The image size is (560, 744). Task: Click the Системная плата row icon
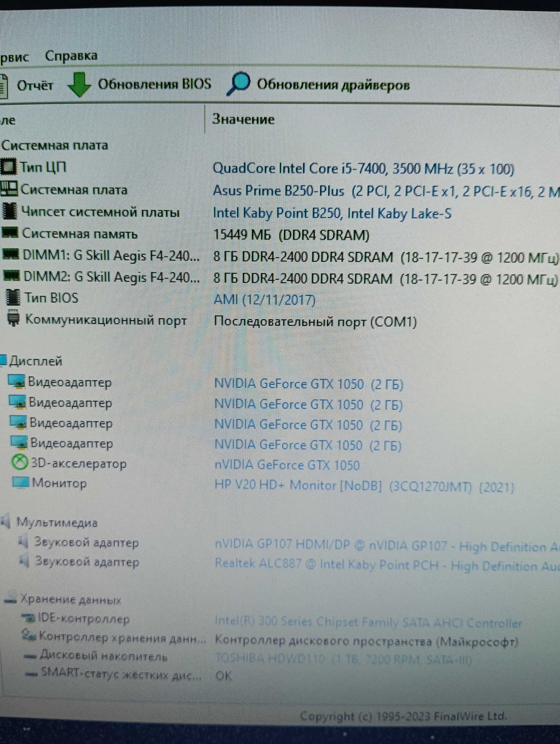8,189
